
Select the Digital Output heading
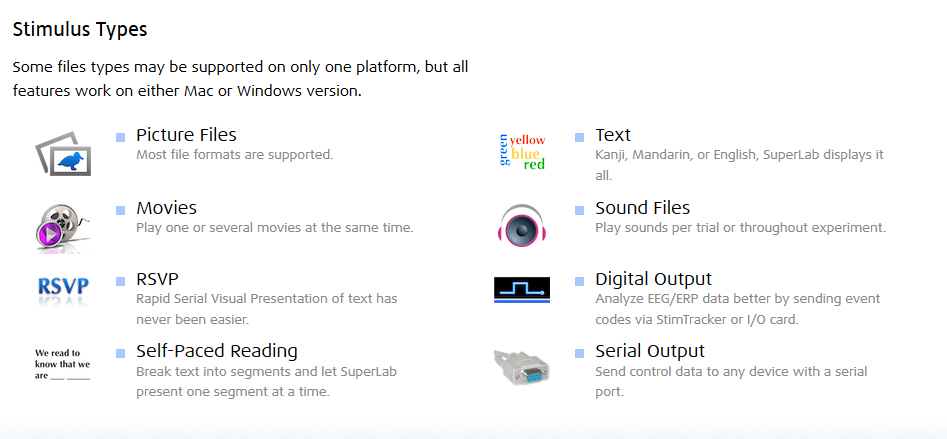coord(653,279)
